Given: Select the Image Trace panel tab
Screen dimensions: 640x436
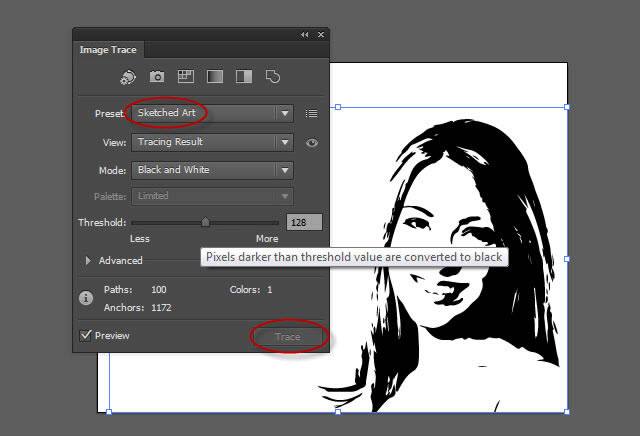Looking at the screenshot, I should coord(108,50).
